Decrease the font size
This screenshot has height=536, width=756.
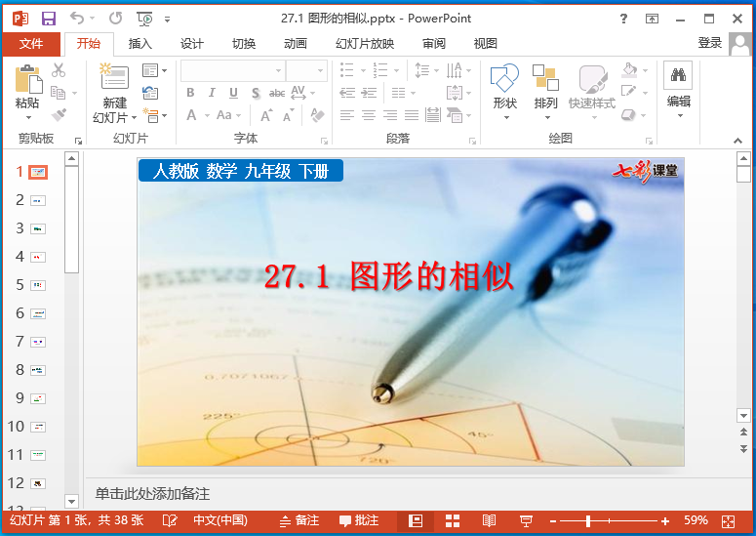click(x=288, y=115)
